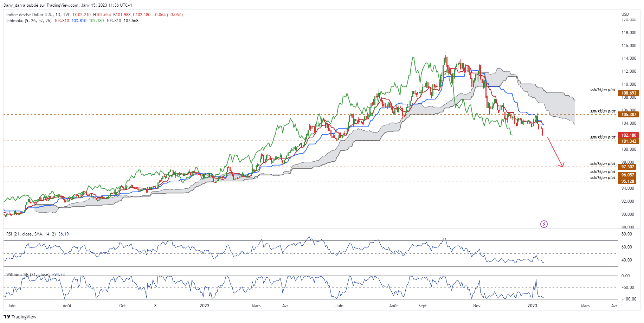Click the Nov label on the time axis
644x323 pixels.
(477, 306)
